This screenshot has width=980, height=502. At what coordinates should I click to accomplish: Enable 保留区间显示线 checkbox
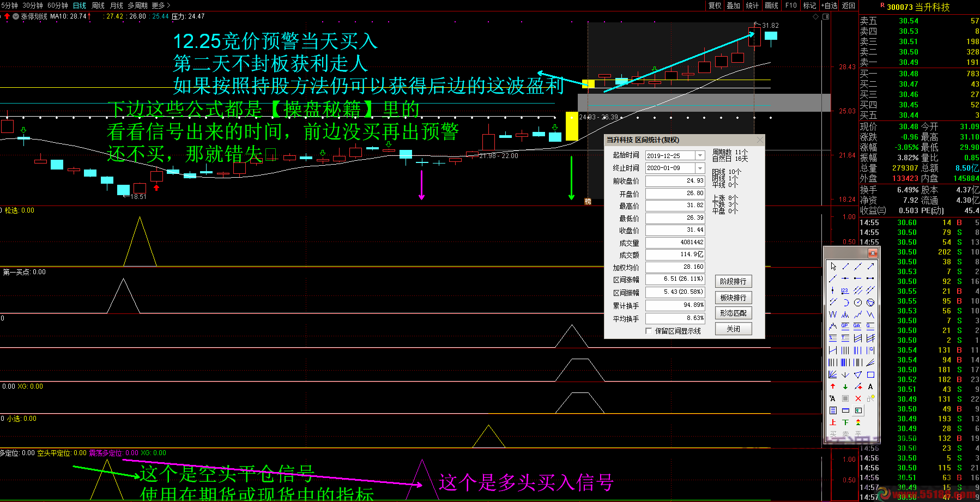[649, 331]
